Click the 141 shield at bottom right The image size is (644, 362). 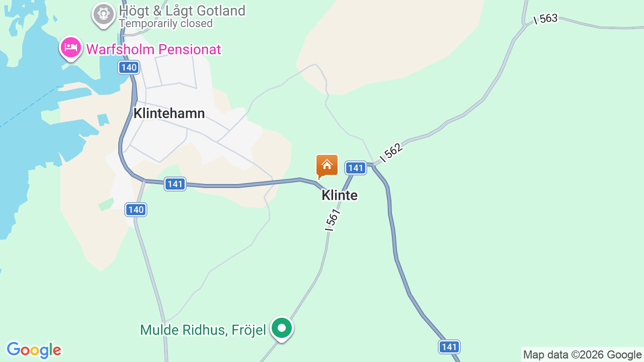click(449, 347)
